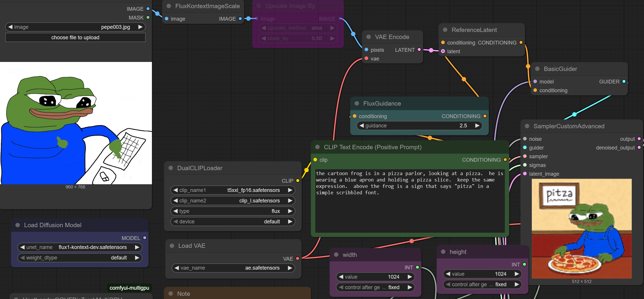644x299 pixels.
Task: Click the INT output socket on width node
Action: [417, 267]
